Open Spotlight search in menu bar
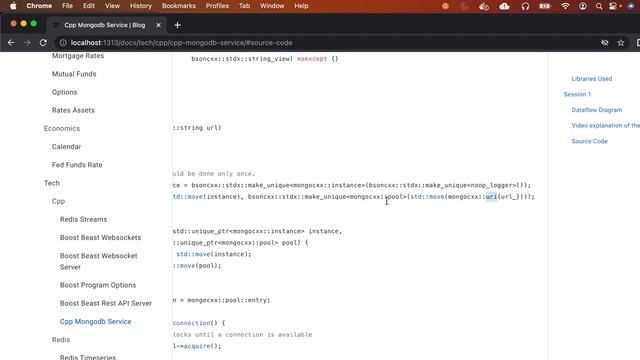640x360 pixels. pyautogui.click(x=599, y=6)
